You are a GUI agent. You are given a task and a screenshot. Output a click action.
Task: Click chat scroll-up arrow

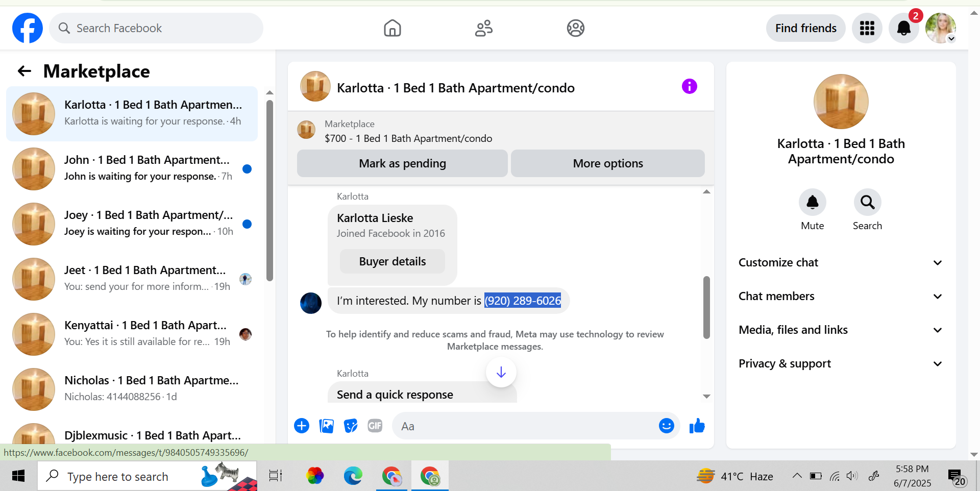click(x=706, y=192)
